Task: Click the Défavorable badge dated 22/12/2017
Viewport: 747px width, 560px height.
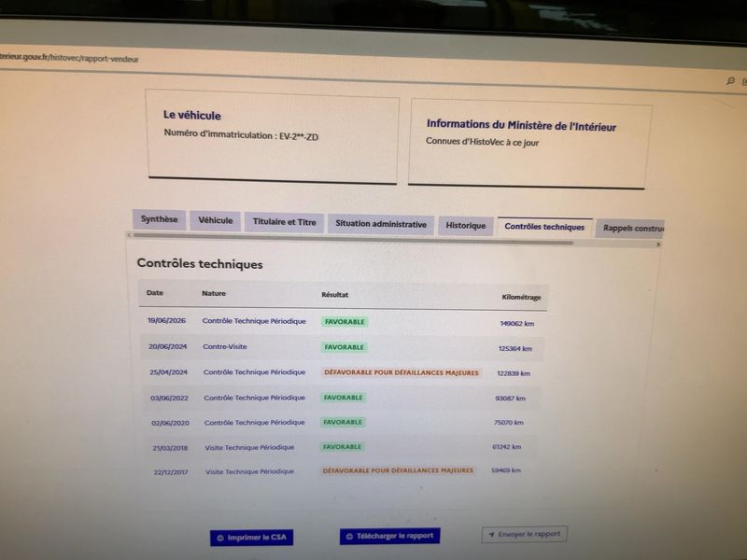Action: [398, 470]
